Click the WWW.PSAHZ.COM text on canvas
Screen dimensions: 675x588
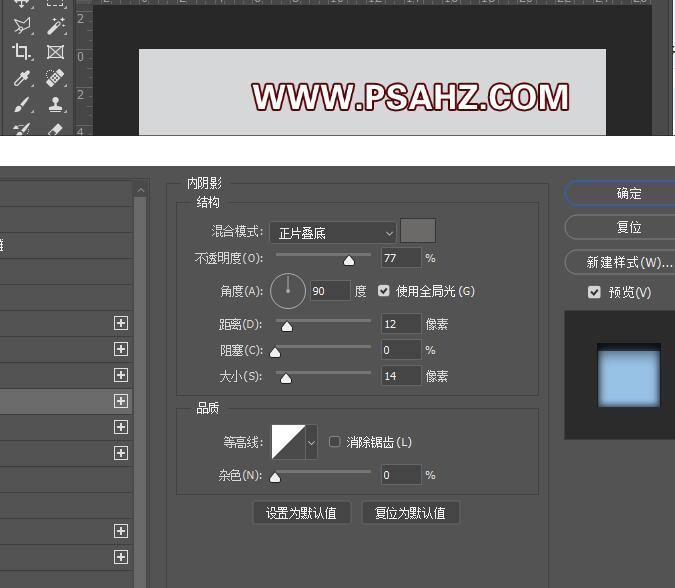pos(411,97)
